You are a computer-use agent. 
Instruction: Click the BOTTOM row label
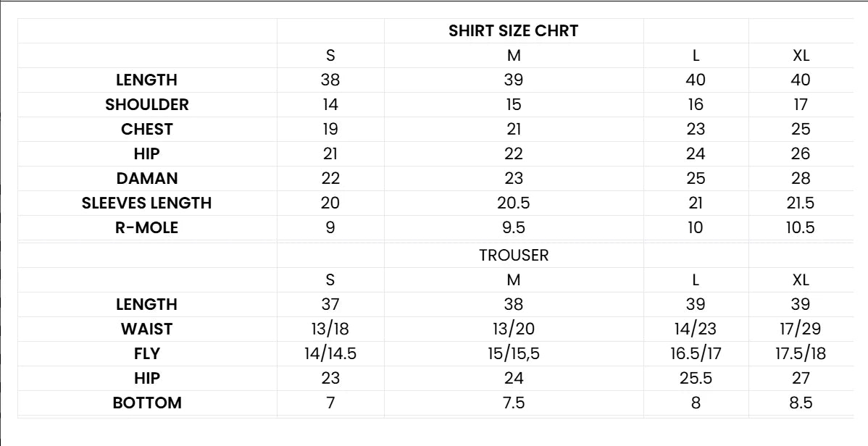pos(146,403)
